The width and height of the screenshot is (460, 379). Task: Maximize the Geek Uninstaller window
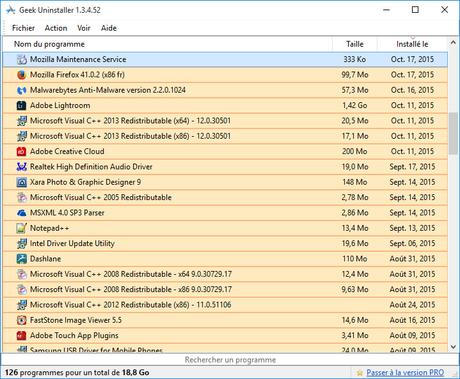coord(415,10)
